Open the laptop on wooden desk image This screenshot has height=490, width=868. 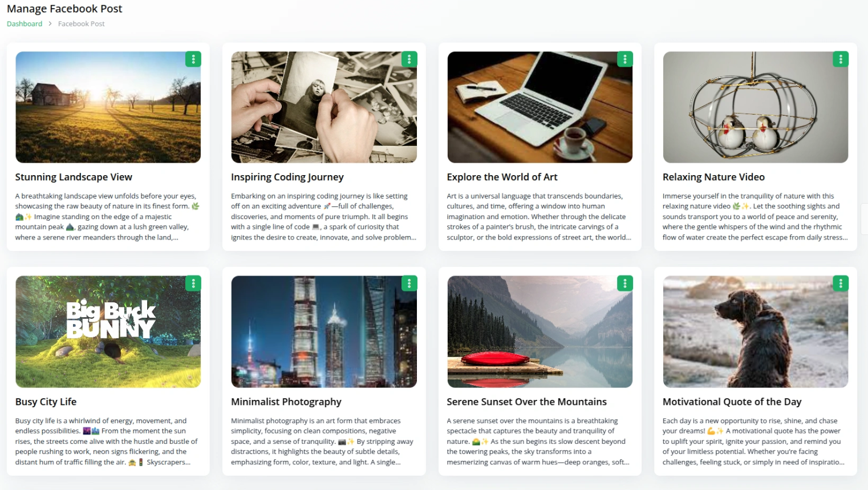[x=540, y=107]
